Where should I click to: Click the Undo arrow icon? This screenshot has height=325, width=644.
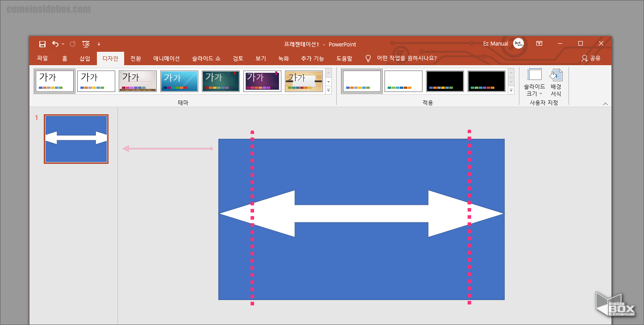[55, 44]
